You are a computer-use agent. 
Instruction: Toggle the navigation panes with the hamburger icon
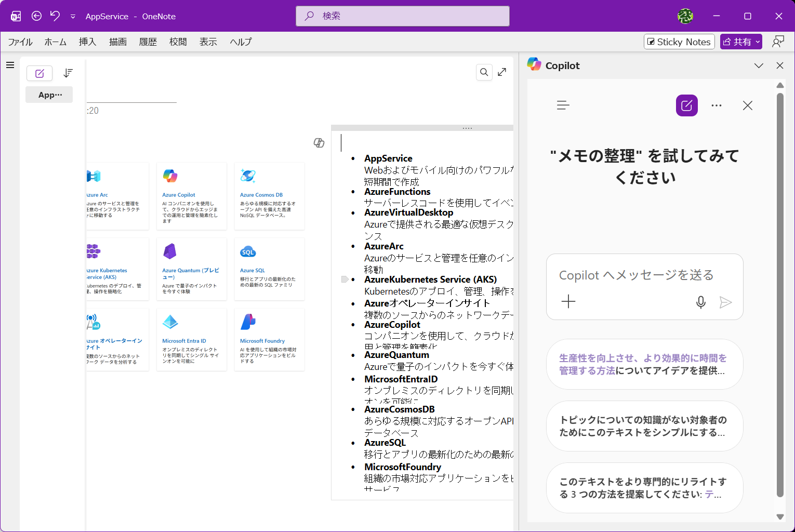(10, 64)
